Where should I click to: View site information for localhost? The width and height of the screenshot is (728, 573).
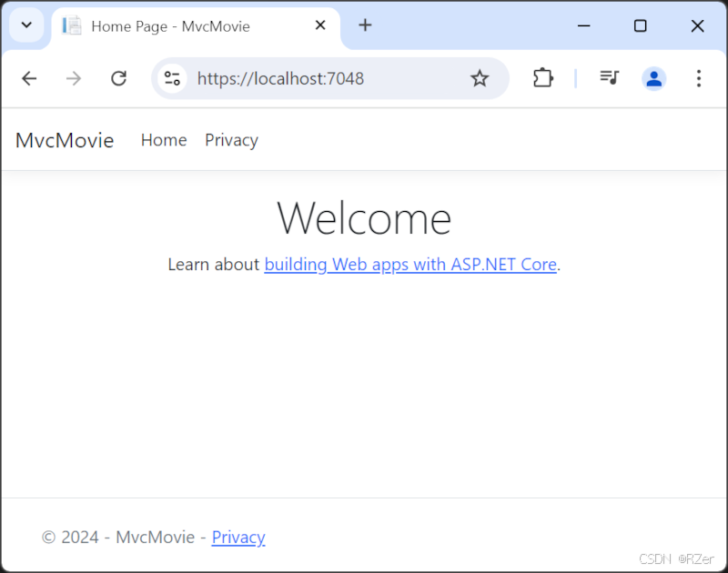[x=172, y=78]
